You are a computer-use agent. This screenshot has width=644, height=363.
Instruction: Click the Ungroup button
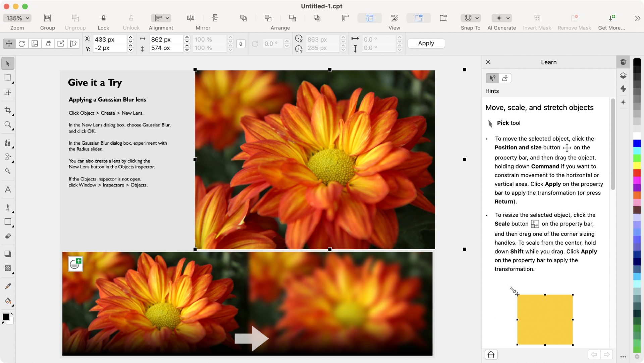coord(75,18)
